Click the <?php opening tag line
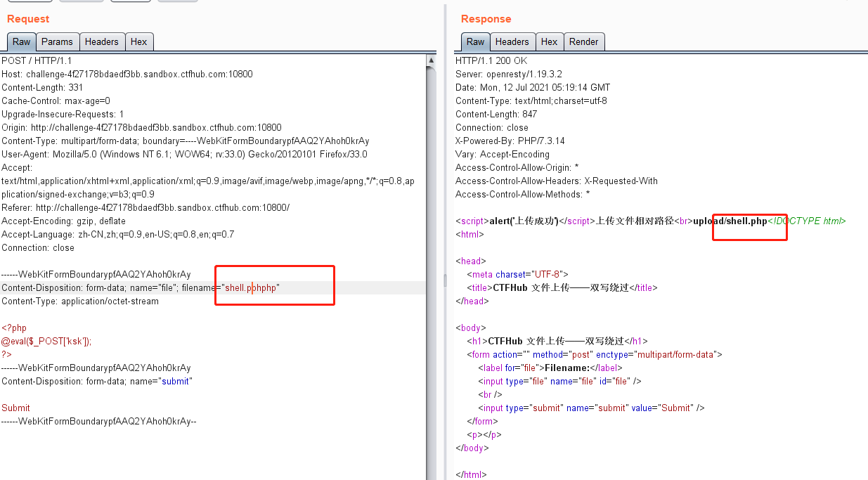 [x=14, y=327]
